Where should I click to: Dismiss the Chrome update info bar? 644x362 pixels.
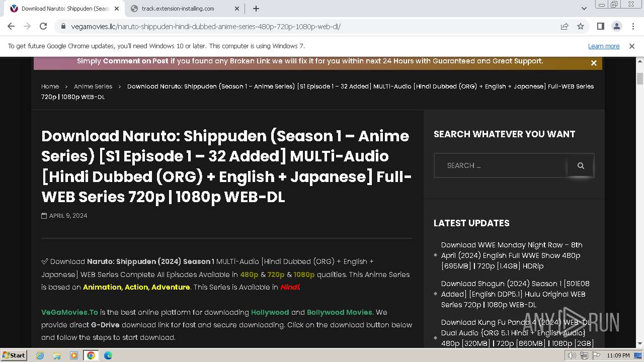point(632,46)
